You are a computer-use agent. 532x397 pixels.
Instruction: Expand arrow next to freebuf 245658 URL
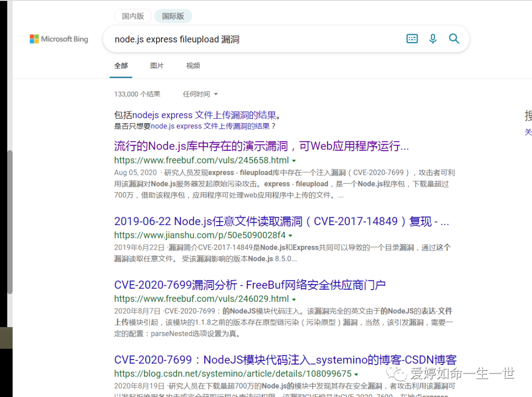click(294, 161)
